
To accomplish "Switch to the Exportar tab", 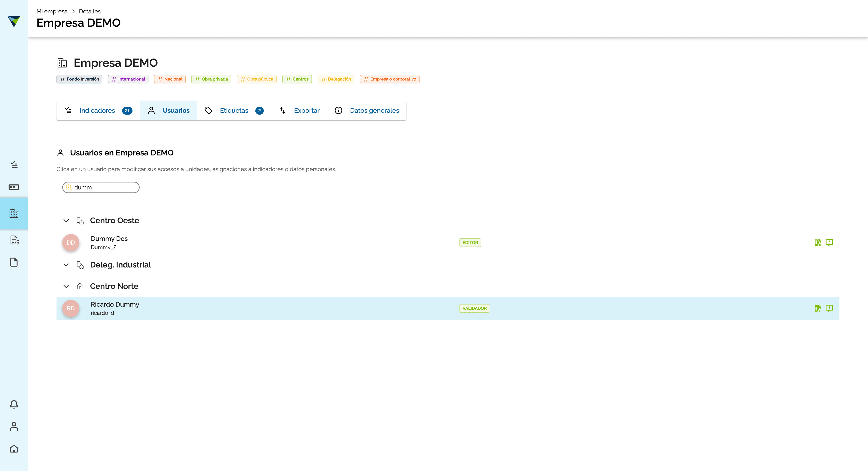I will 299,110.
